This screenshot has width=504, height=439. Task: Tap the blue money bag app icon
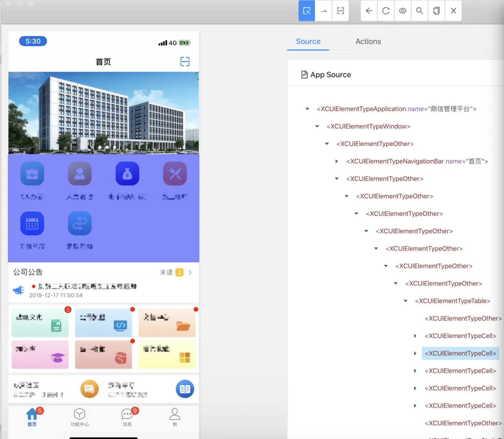click(x=127, y=174)
